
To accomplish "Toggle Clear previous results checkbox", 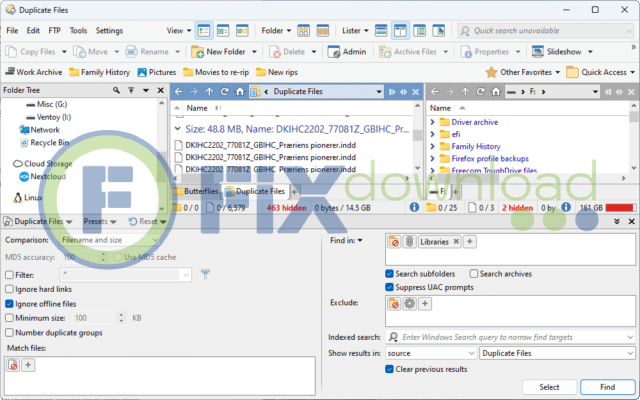I will click(390, 369).
